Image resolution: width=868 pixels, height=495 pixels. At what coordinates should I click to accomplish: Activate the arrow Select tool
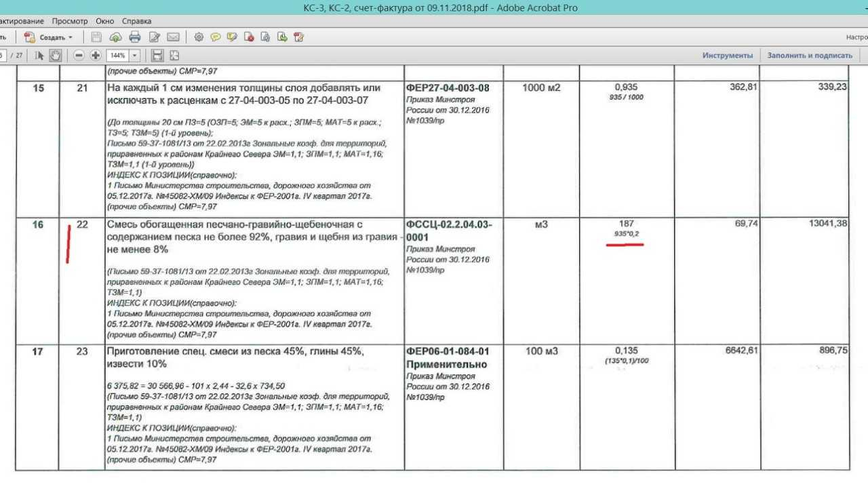39,56
